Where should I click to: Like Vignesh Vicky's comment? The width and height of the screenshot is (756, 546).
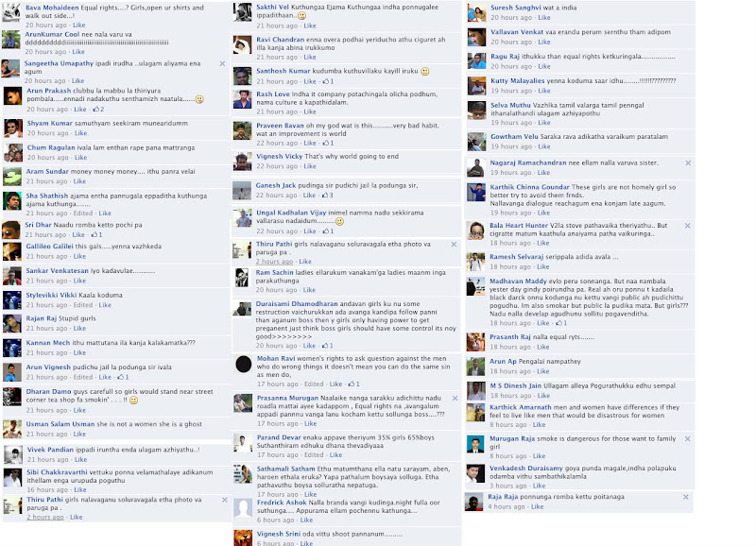pos(310,166)
